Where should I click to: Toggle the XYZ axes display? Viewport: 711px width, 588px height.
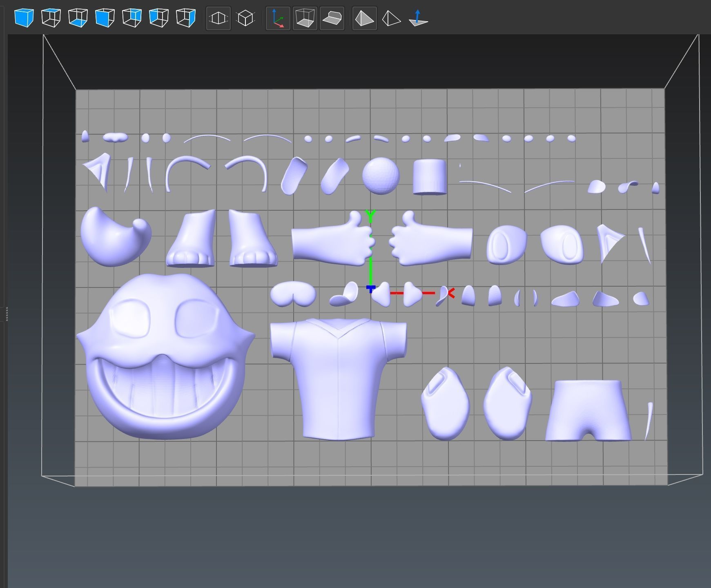(x=278, y=18)
